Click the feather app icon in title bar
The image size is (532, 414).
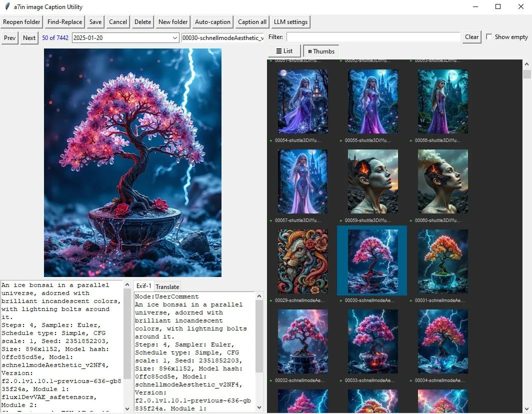(x=7, y=6)
